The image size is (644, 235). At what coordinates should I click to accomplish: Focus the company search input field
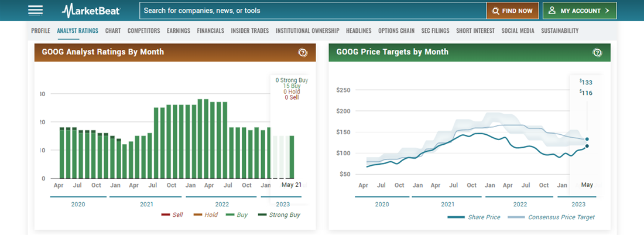pos(313,11)
